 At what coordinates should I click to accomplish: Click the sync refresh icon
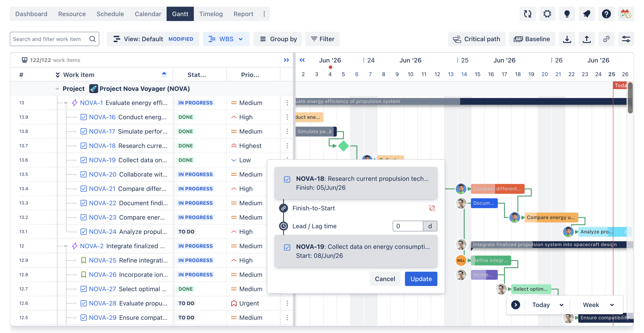(528, 14)
